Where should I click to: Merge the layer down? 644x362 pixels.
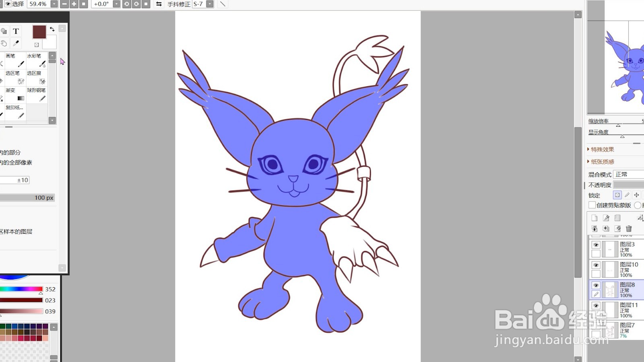pyautogui.click(x=606, y=228)
